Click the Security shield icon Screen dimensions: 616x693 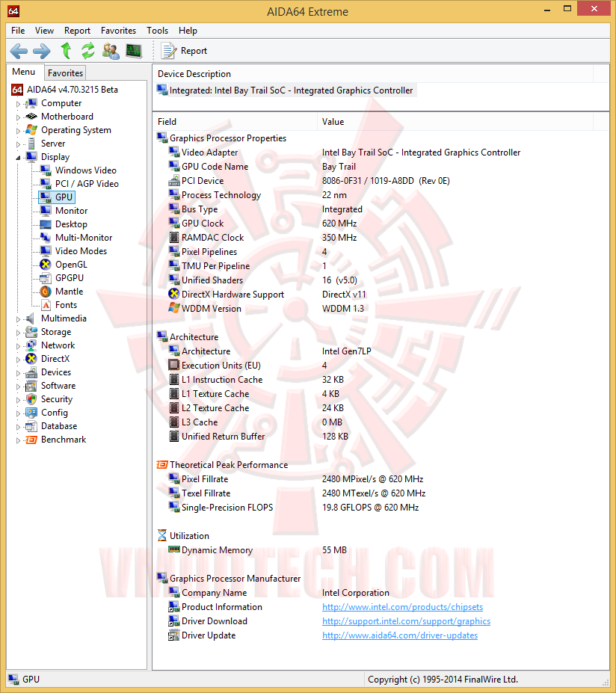(x=31, y=399)
